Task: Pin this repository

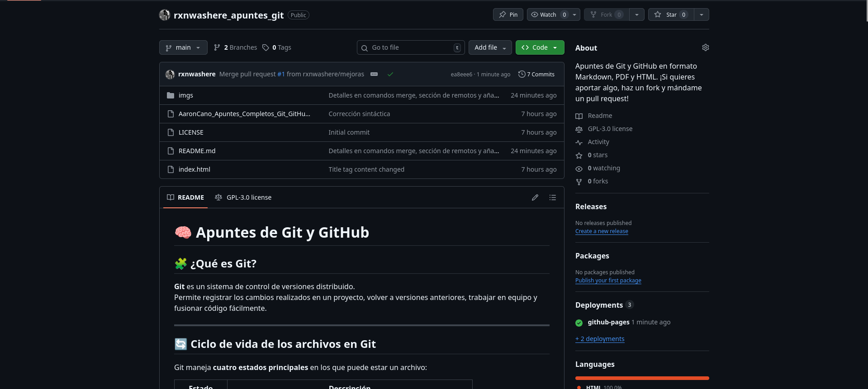Action: (x=508, y=14)
